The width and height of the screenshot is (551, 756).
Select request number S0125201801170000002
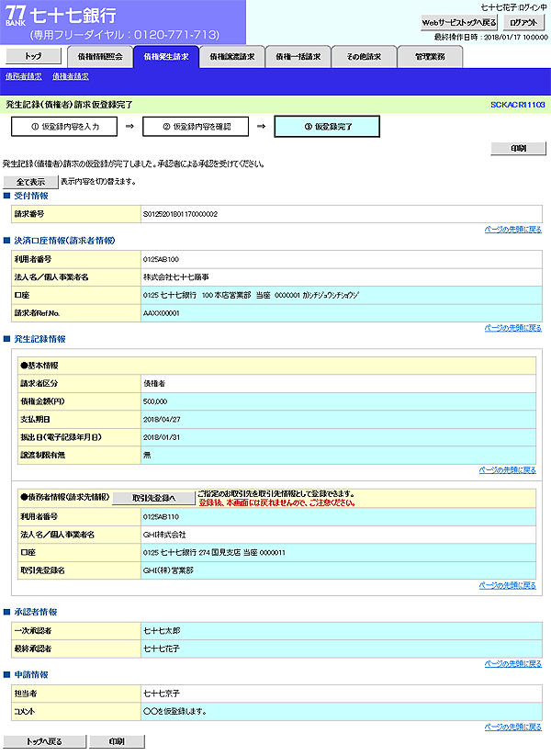click(180, 214)
